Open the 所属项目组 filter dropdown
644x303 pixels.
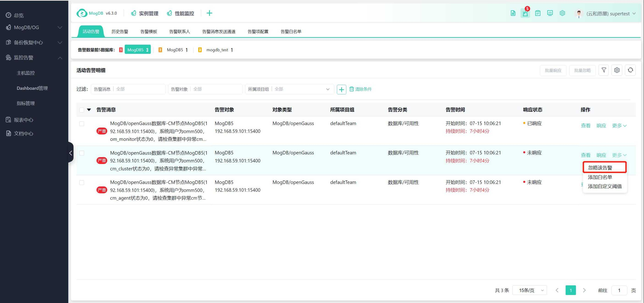tap(289, 89)
